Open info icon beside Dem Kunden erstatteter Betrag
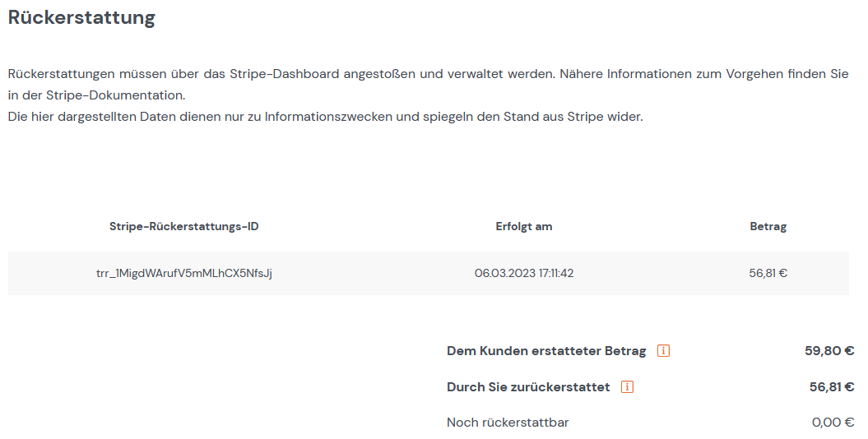The image size is (868, 439). pos(663,350)
